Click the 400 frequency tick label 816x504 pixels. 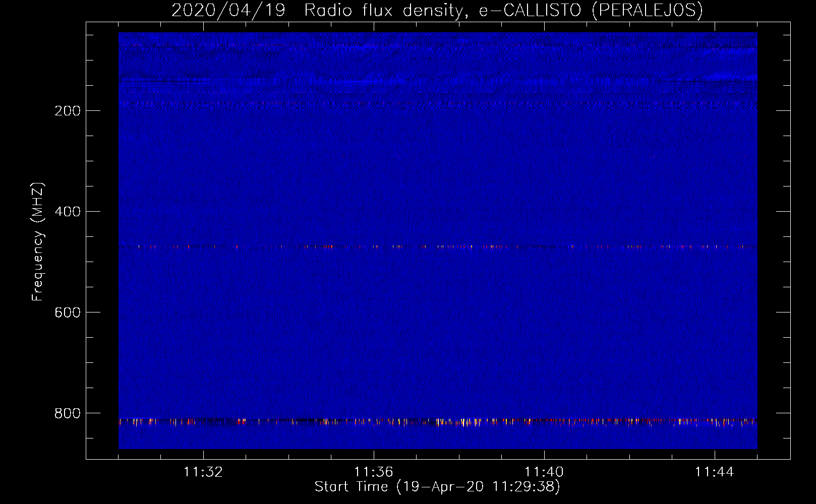coord(68,212)
